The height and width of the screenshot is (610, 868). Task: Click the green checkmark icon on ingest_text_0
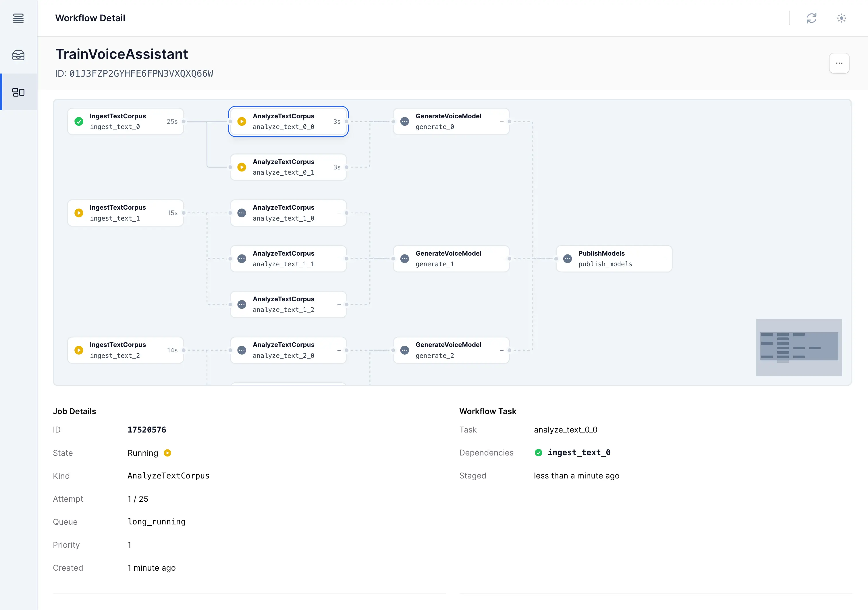79,121
